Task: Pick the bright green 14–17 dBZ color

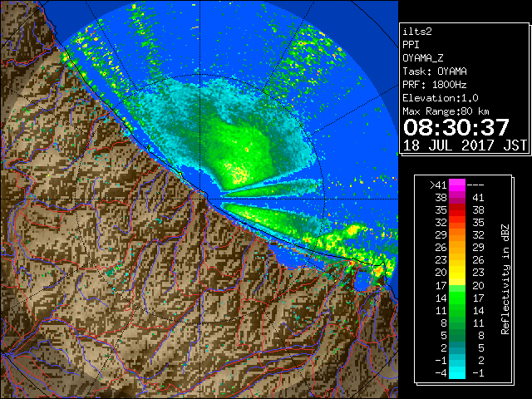Action: click(457, 298)
